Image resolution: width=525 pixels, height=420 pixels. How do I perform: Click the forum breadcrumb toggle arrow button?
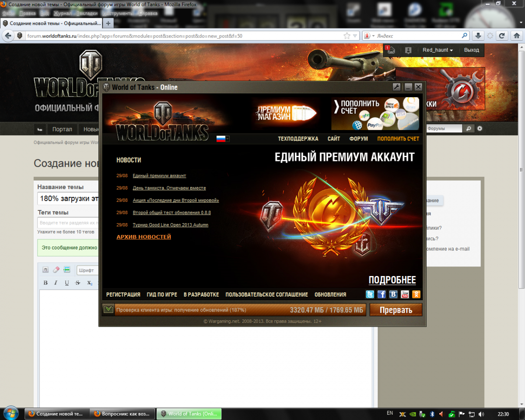(40, 129)
